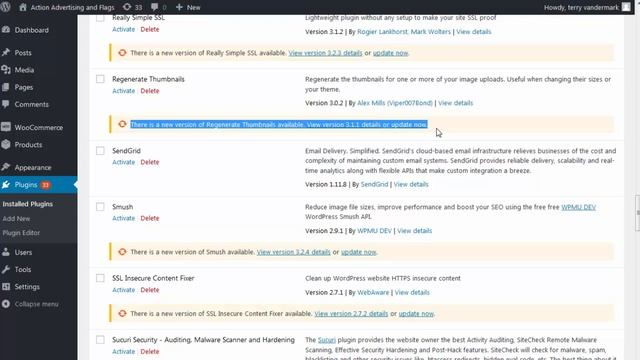Open View details for SendGrid
640x360 pixels.
point(411,184)
